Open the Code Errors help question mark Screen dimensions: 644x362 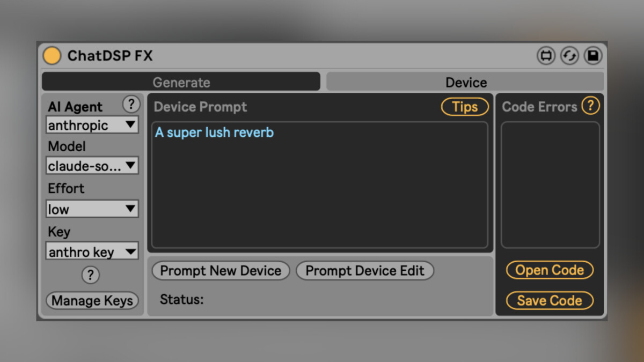[590, 106]
